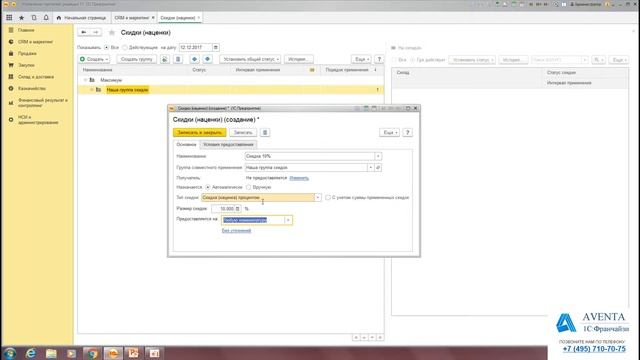
Task: Go to Начальная страница home tab
Action: coord(81,18)
